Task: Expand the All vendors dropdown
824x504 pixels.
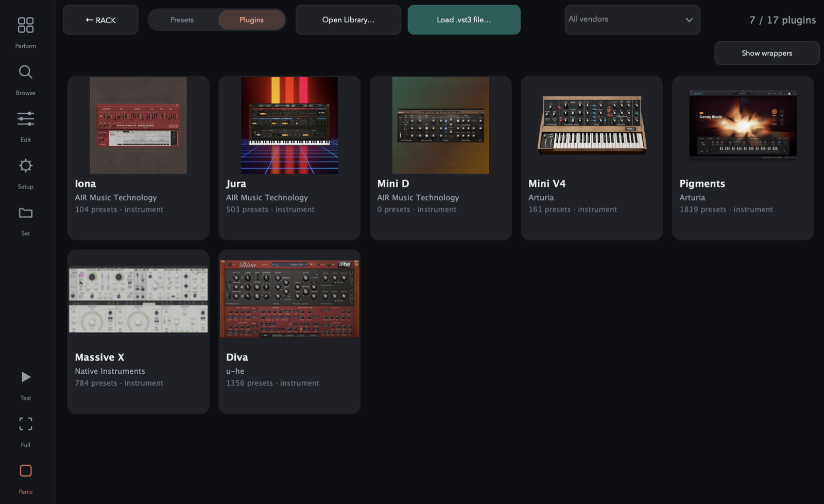Action: (632, 20)
